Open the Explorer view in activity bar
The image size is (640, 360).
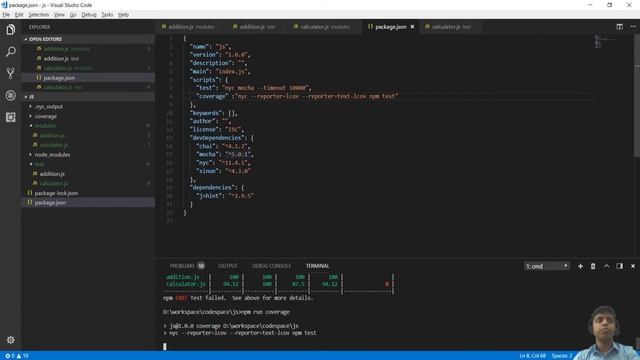[x=11, y=30]
